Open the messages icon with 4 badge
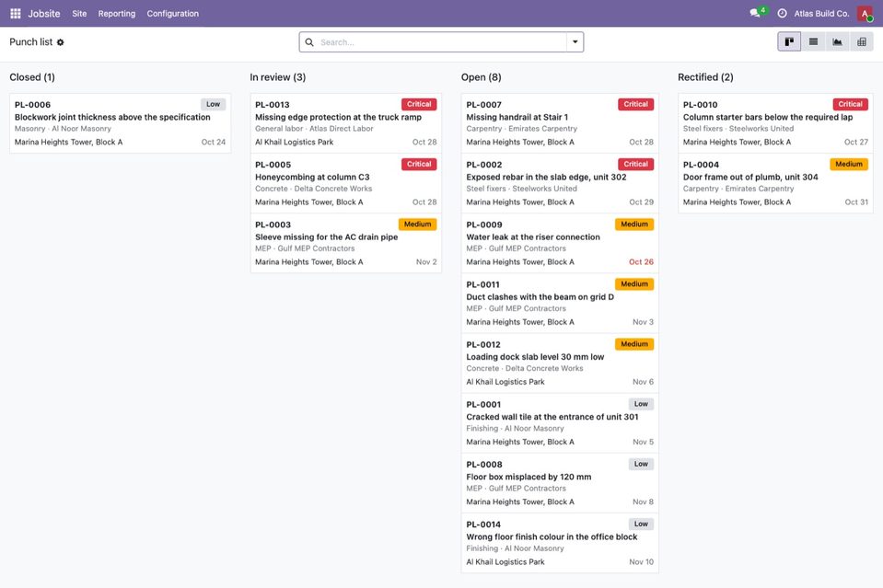The image size is (883, 588). tap(758, 12)
